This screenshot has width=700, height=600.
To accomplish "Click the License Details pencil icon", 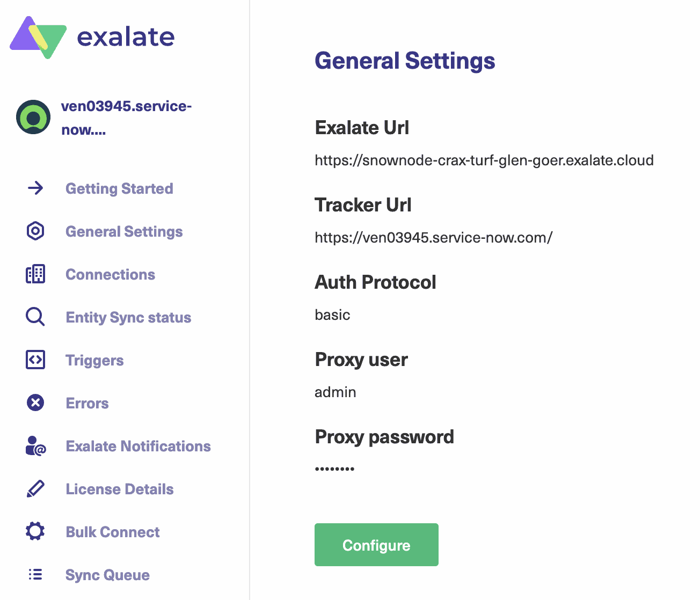I will pos(35,488).
